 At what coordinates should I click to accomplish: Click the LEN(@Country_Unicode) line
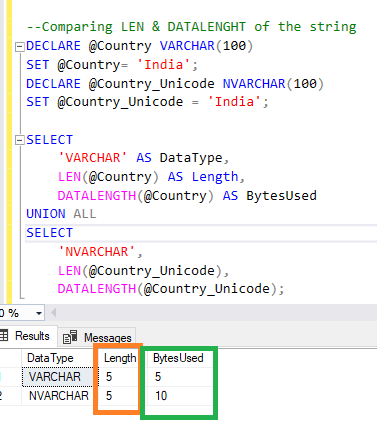[x=144, y=271]
